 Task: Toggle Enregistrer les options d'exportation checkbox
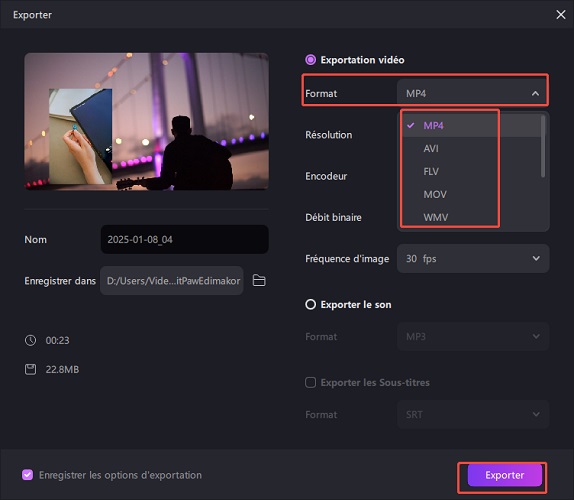pyautogui.click(x=27, y=475)
